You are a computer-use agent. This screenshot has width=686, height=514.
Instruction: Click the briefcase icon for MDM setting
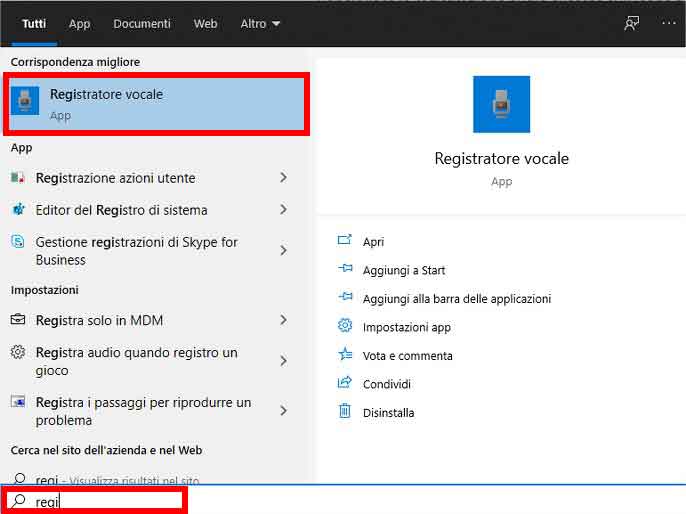[x=18, y=319]
